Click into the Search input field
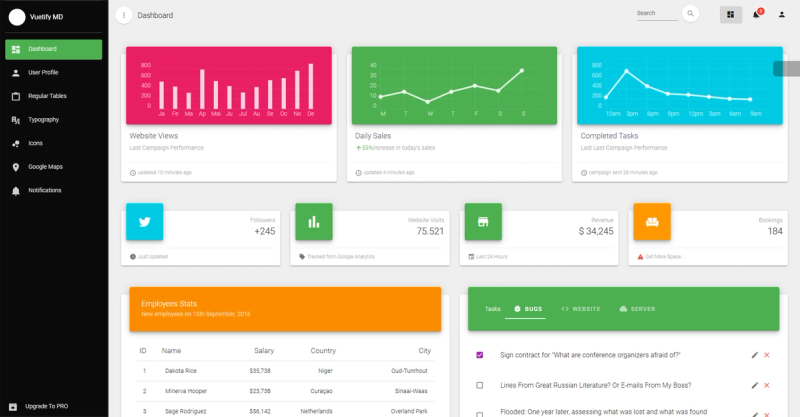 (657, 13)
